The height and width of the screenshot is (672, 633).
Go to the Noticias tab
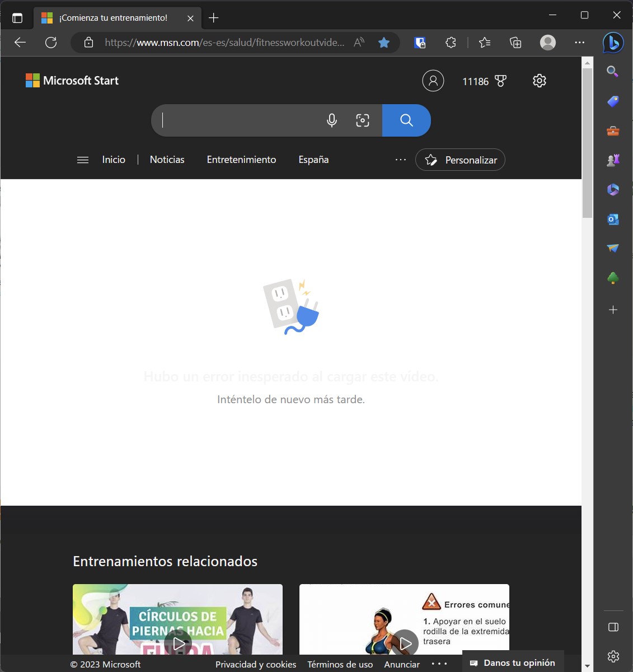[x=167, y=160]
